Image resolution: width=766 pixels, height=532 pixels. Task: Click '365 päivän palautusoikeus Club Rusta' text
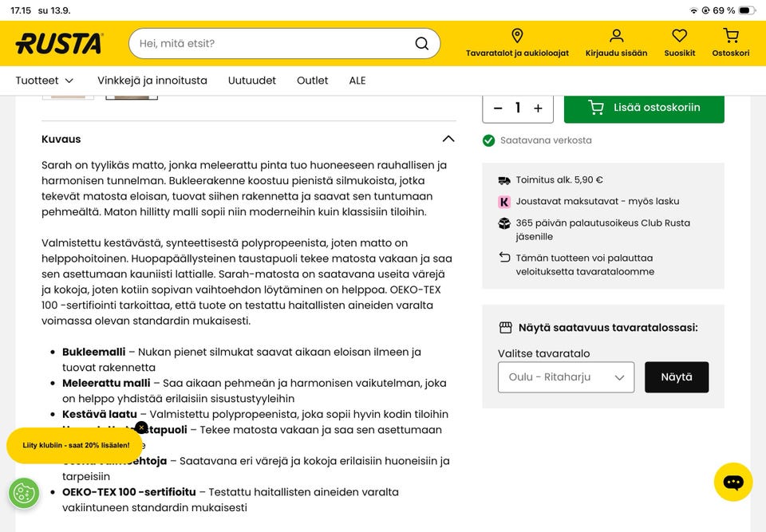coord(603,223)
